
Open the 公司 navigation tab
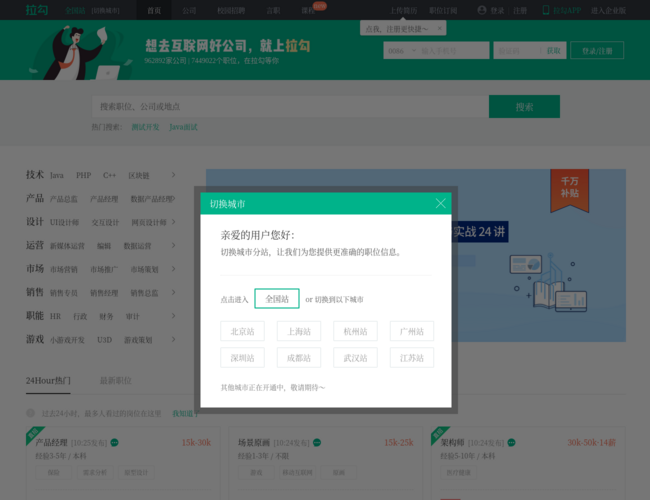(x=189, y=10)
